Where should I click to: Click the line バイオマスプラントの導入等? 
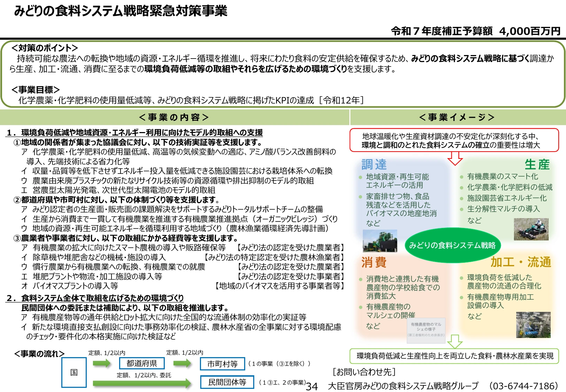pyautogui.click(x=70, y=286)
